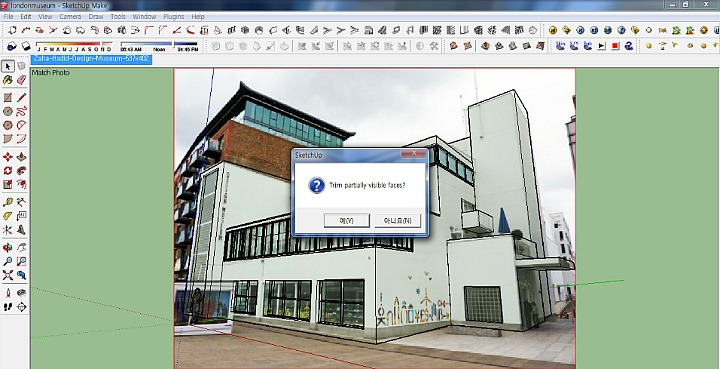The image size is (720, 369).
Task: Select the human figure in the model
Action: 197,305
